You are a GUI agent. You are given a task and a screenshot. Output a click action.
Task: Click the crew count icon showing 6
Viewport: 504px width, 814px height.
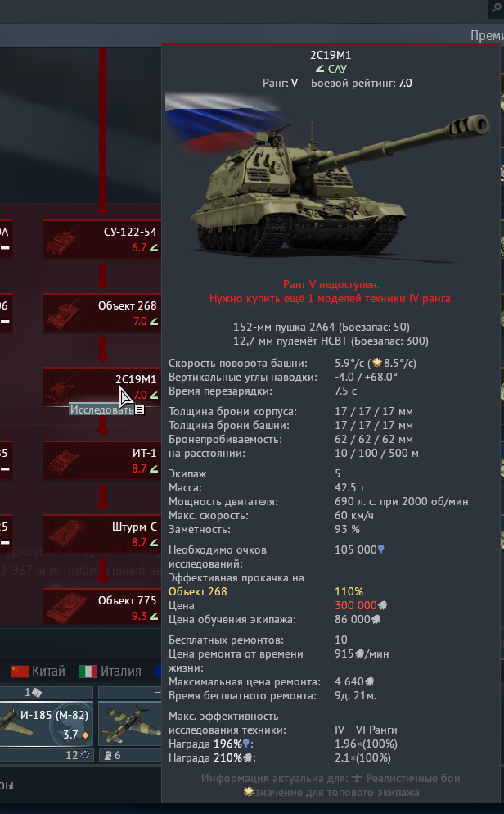[108, 755]
